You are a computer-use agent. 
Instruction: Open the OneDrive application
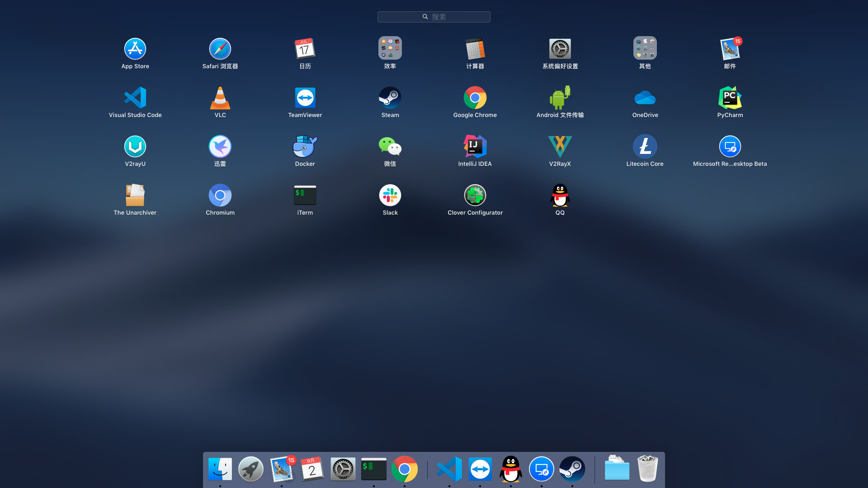[645, 98]
